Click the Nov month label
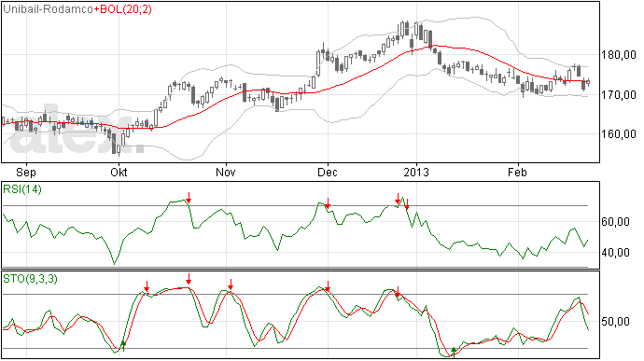 click(x=226, y=172)
